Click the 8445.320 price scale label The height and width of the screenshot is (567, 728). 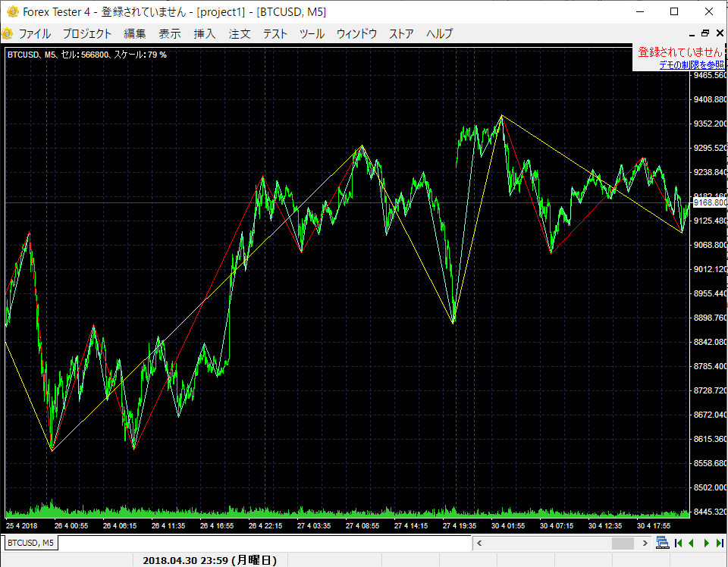[711, 512]
